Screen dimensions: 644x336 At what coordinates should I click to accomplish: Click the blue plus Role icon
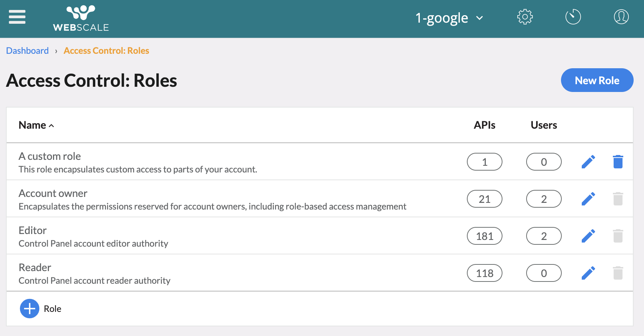[x=30, y=309]
